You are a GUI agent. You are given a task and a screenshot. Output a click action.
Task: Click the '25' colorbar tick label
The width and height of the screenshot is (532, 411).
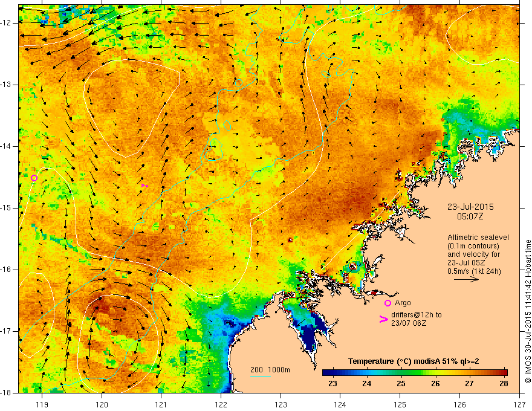(x=401, y=384)
